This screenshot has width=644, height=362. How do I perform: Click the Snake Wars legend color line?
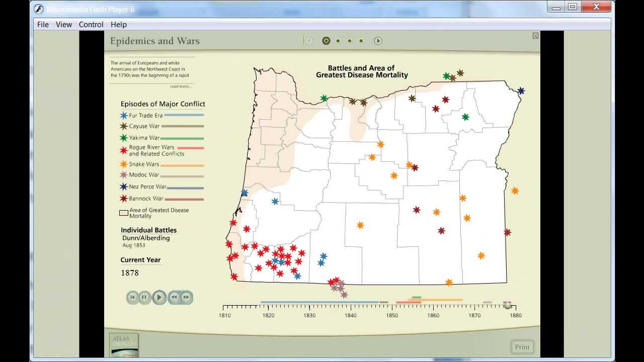tap(182, 165)
